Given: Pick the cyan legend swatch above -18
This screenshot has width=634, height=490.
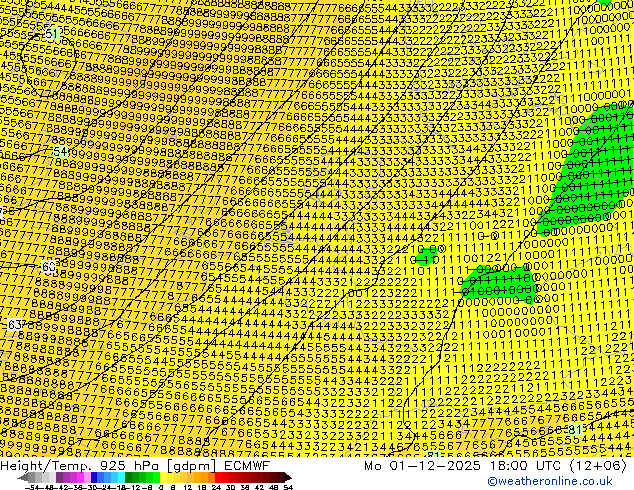Looking at the screenshot, I should point(121,477).
